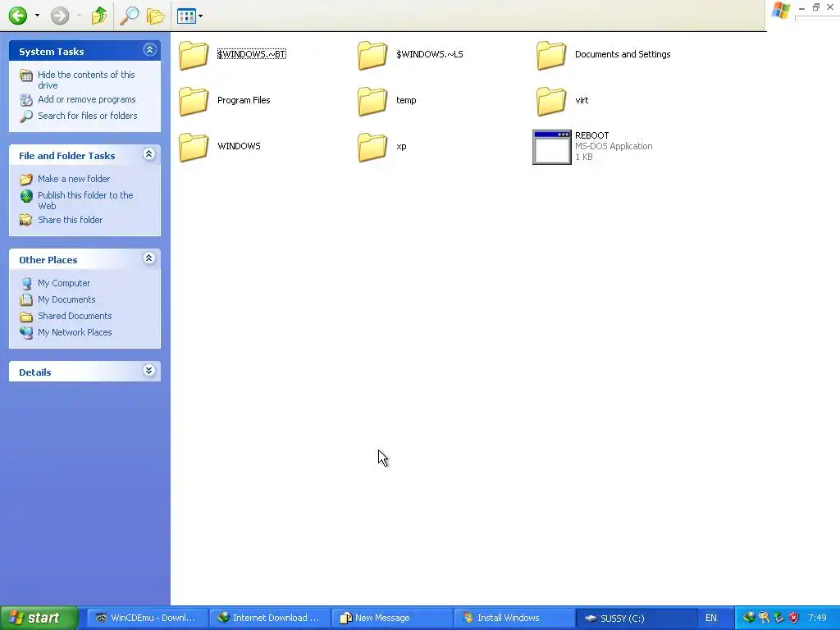The width and height of the screenshot is (840, 630).
Task: Open the Start menu
Action: (39, 618)
